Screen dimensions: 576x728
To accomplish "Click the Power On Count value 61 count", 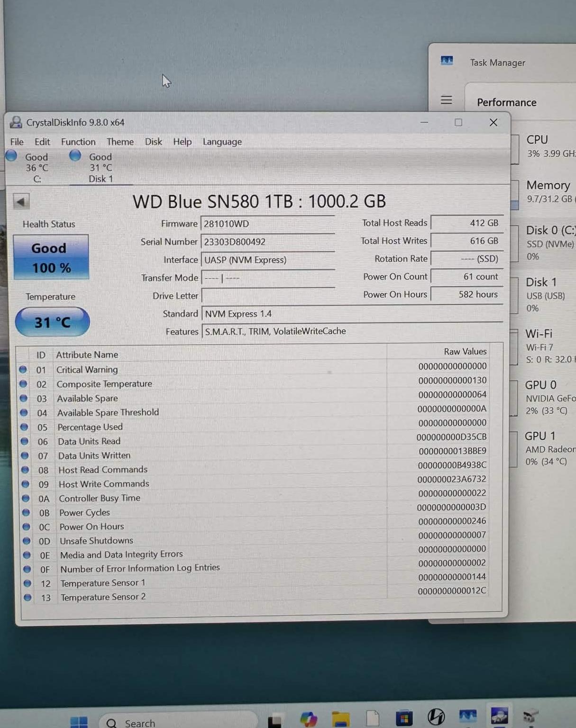I will [x=467, y=276].
